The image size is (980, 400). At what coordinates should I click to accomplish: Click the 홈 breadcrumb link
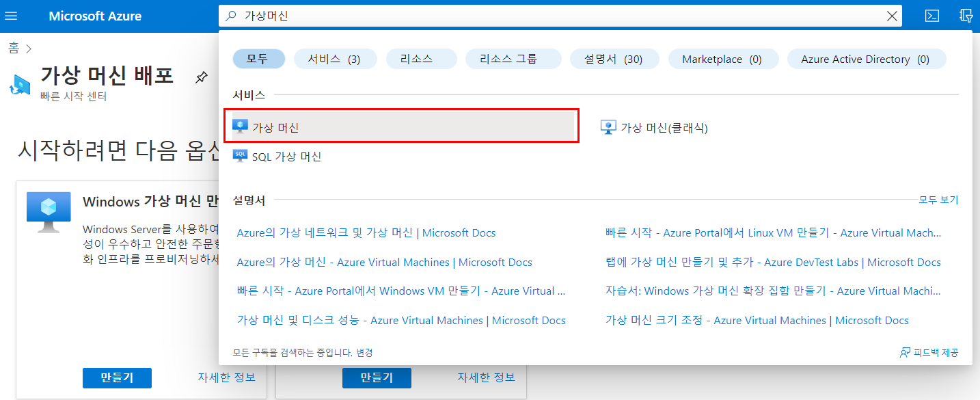14,48
